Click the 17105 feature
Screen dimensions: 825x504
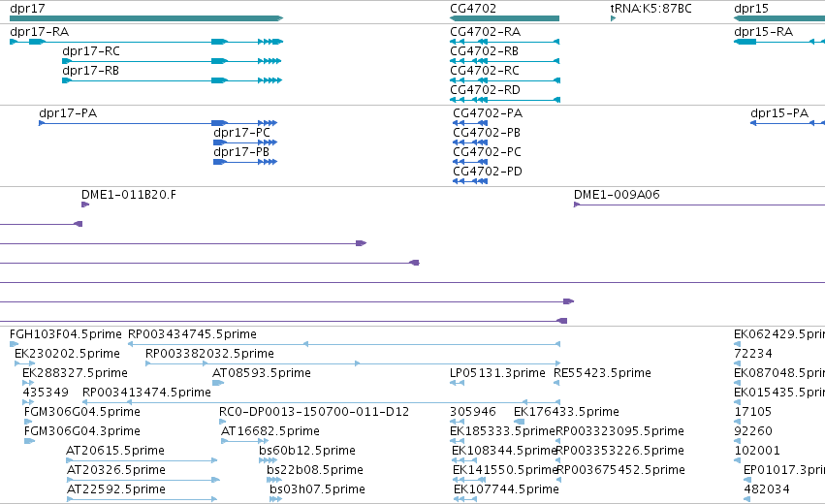coord(737,422)
